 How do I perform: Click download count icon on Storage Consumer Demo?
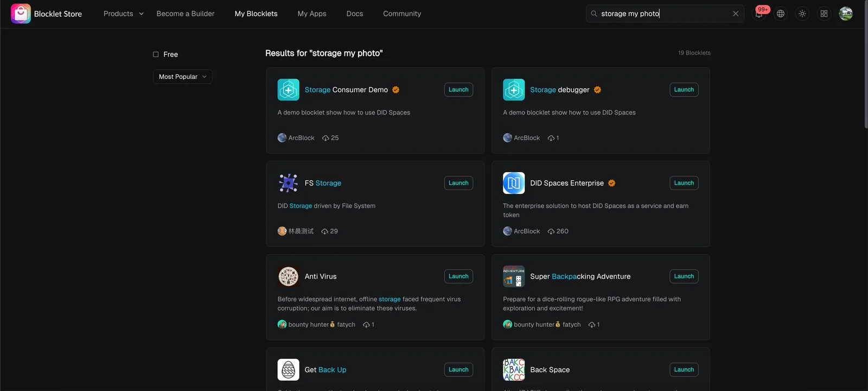click(x=325, y=138)
